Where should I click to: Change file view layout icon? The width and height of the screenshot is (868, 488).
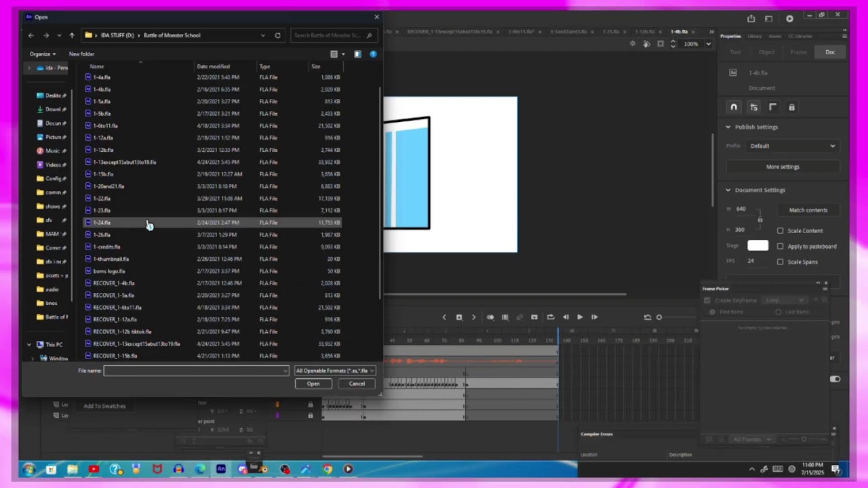(334, 54)
